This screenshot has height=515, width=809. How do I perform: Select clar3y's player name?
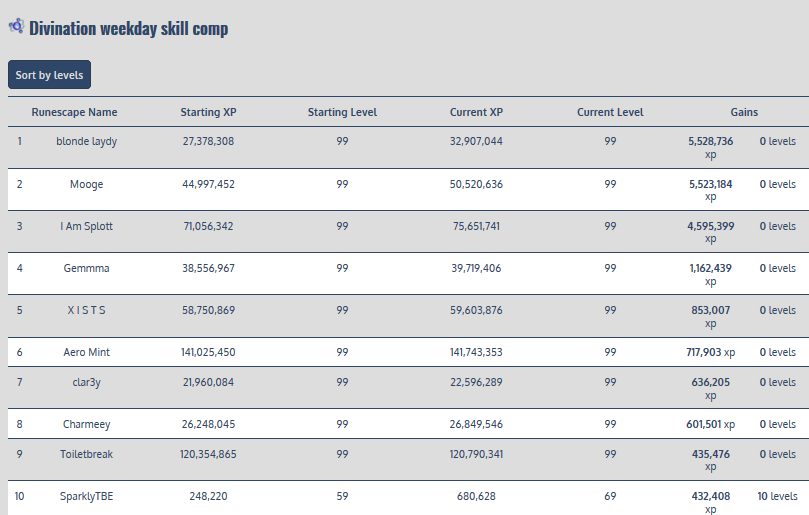point(86,382)
